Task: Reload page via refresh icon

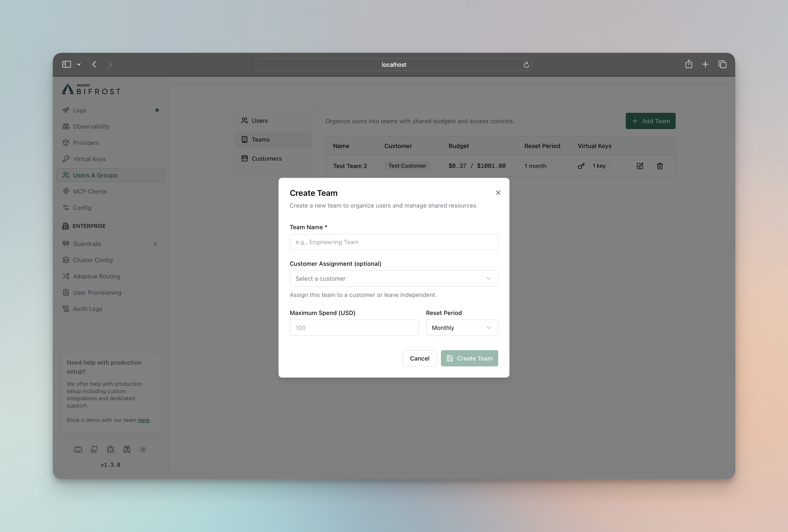Action: coord(526,65)
